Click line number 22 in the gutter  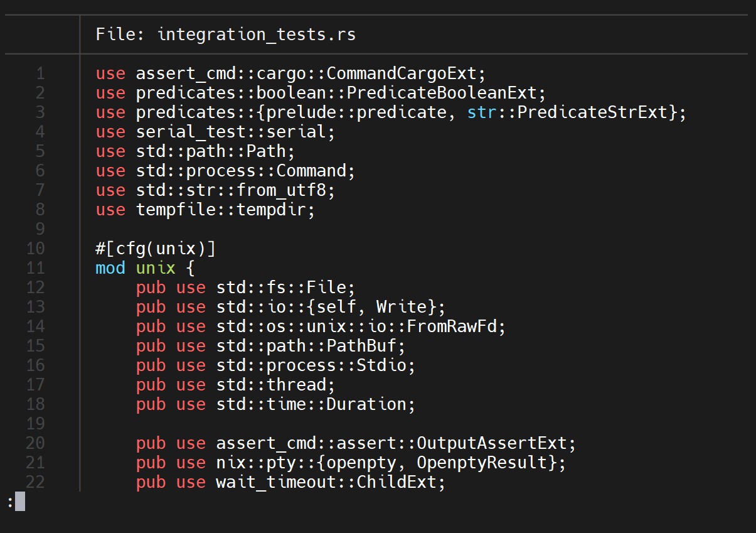pos(35,482)
